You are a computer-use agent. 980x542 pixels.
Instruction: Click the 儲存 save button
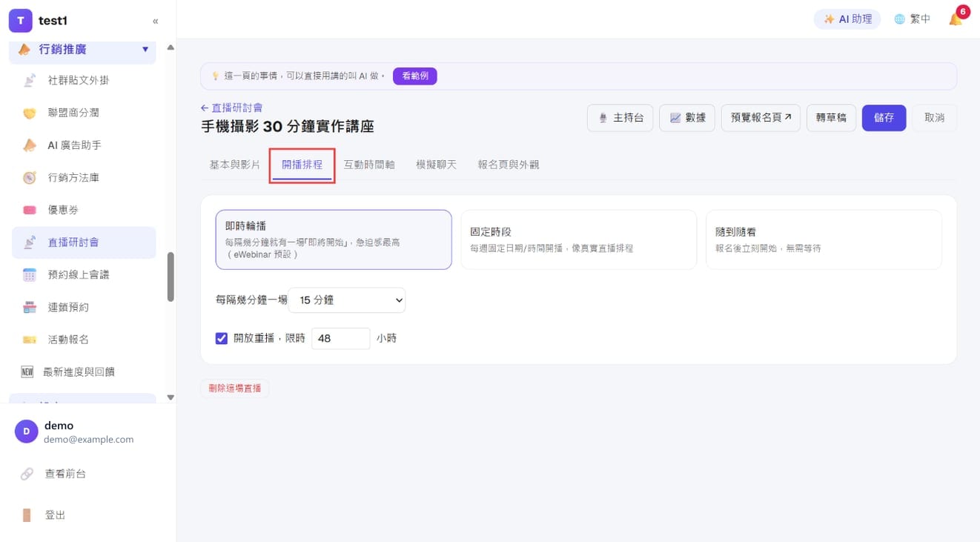884,118
